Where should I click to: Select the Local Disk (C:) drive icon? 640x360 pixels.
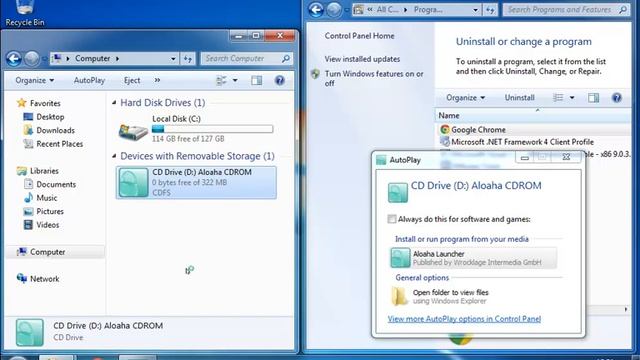(x=133, y=131)
